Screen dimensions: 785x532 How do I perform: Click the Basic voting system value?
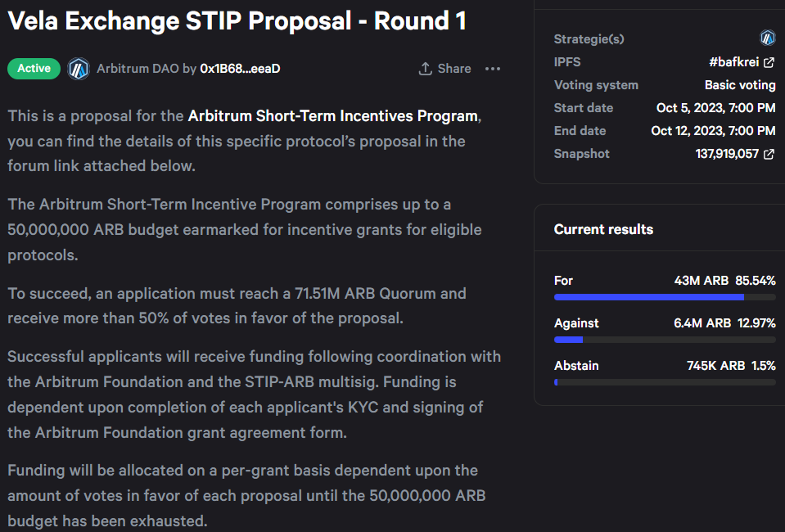(740, 85)
